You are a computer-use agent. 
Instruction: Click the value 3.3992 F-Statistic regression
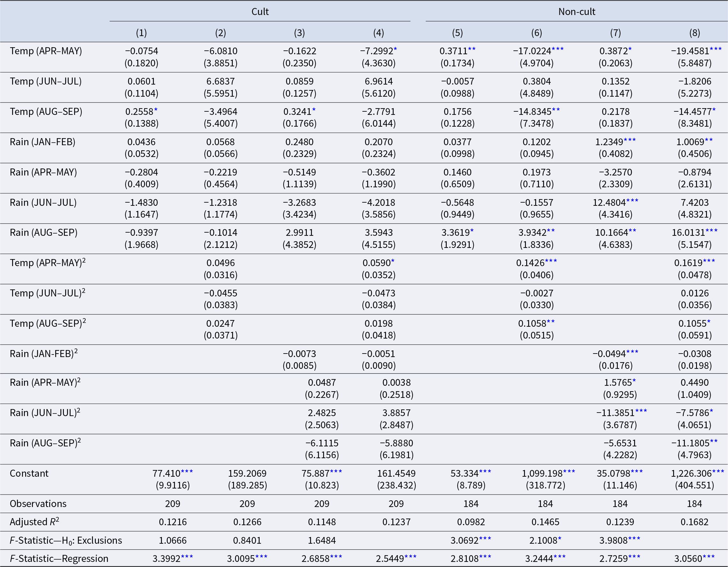(166, 558)
